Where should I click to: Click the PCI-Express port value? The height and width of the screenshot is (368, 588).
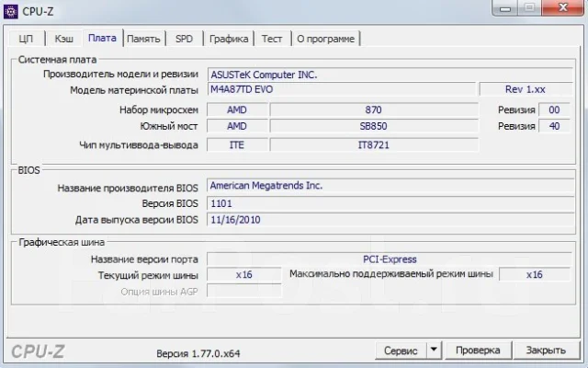[x=390, y=259]
